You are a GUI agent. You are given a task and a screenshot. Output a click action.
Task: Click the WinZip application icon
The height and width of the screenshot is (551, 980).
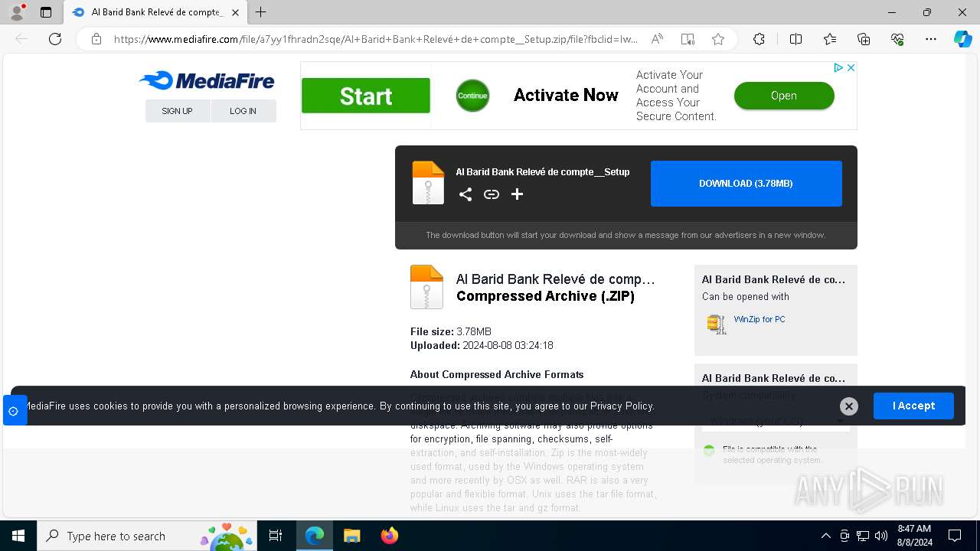(x=717, y=324)
